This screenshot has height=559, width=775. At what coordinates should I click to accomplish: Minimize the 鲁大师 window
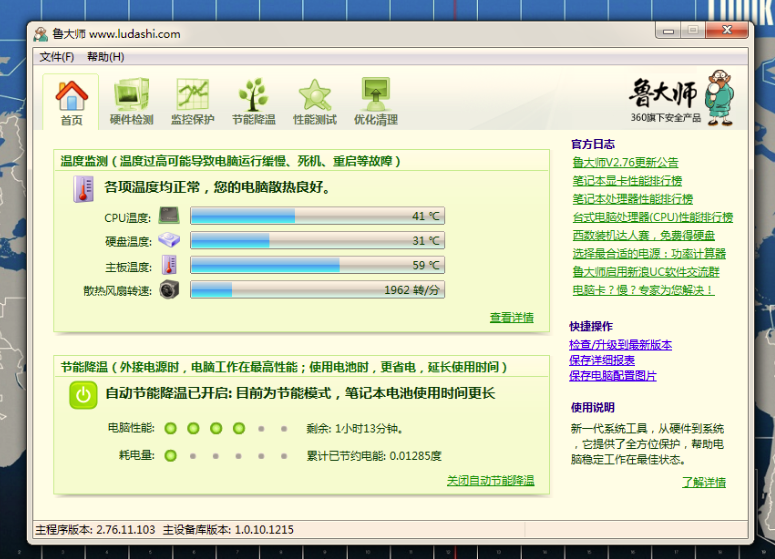pyautogui.click(x=668, y=31)
